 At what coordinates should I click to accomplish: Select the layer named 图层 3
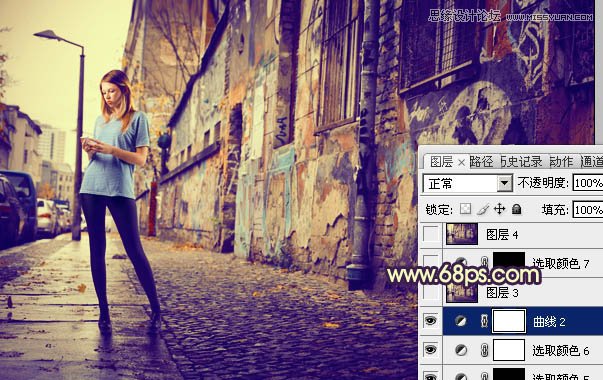click(x=502, y=293)
